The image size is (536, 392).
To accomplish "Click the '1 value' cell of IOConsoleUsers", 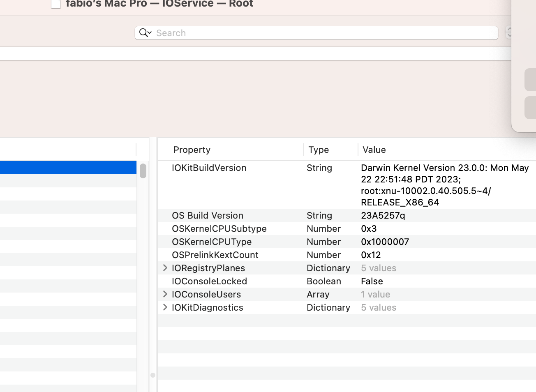I will (x=376, y=294).
